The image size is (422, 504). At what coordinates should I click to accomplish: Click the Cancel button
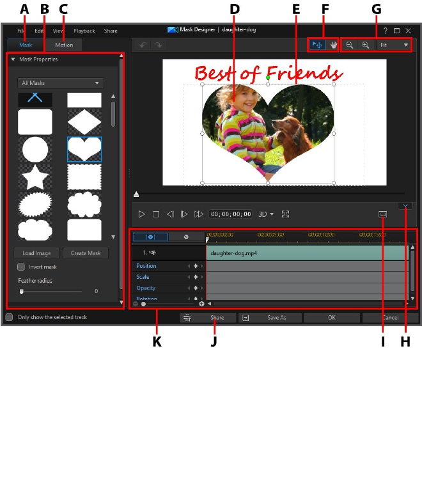pos(390,318)
